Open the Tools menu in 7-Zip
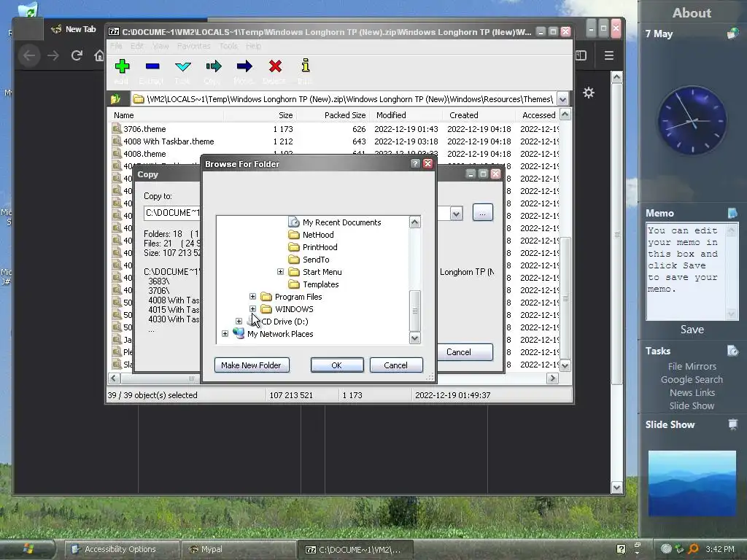747x560 pixels. [228, 46]
